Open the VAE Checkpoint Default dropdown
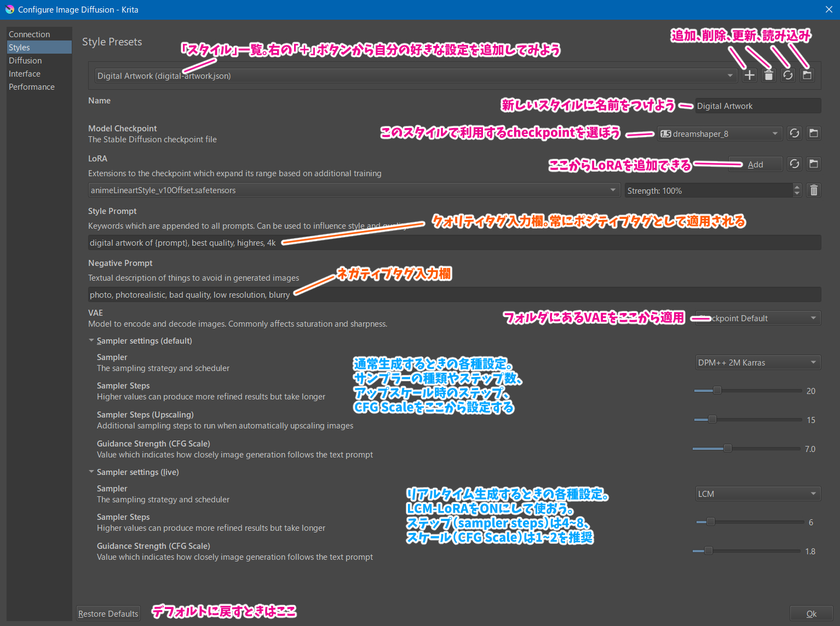Image resolution: width=840 pixels, height=626 pixels. [x=758, y=318]
